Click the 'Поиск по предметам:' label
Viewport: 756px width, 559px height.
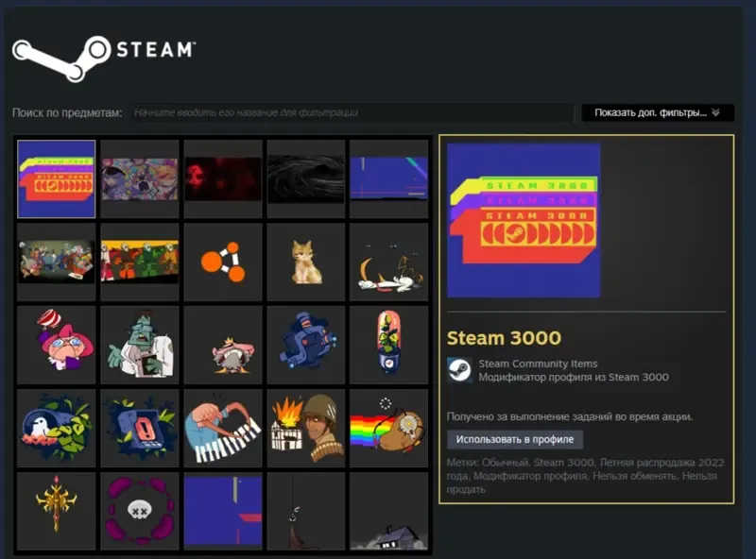coord(67,112)
